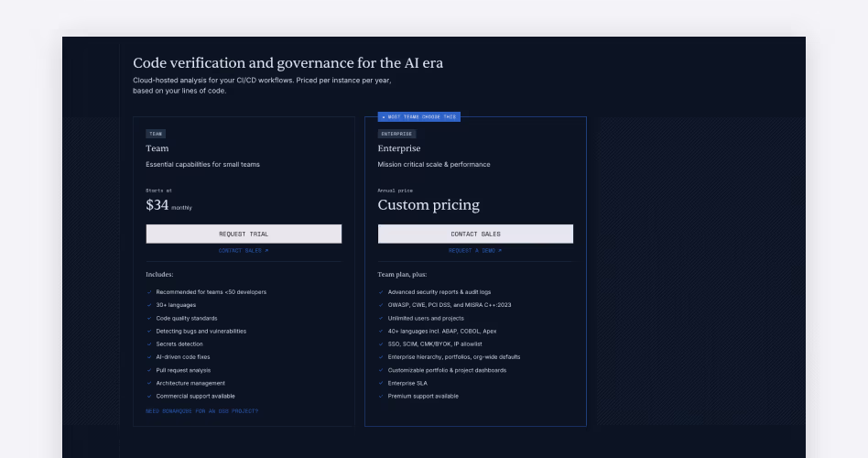Click '40+ languages incl. ABAP, COBOL, Apex'
Viewport: 868px width, 458px height.
coord(442,332)
